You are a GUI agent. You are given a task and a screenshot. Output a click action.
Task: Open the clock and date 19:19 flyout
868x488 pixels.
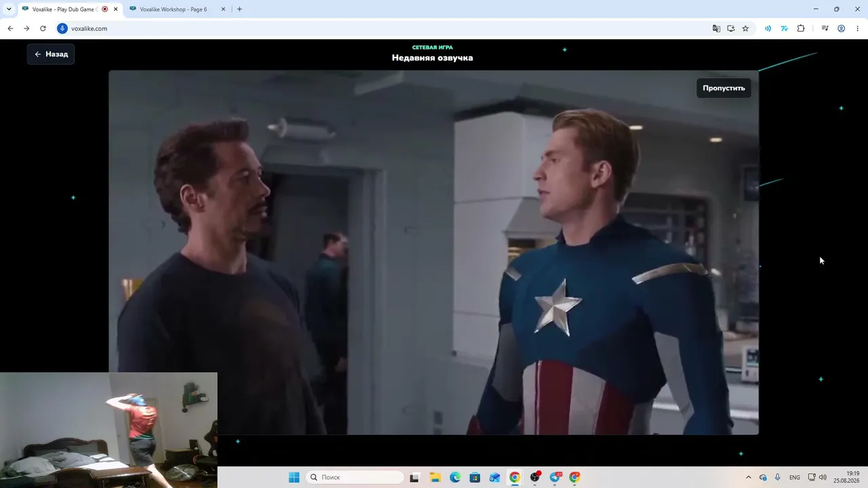coord(847,477)
